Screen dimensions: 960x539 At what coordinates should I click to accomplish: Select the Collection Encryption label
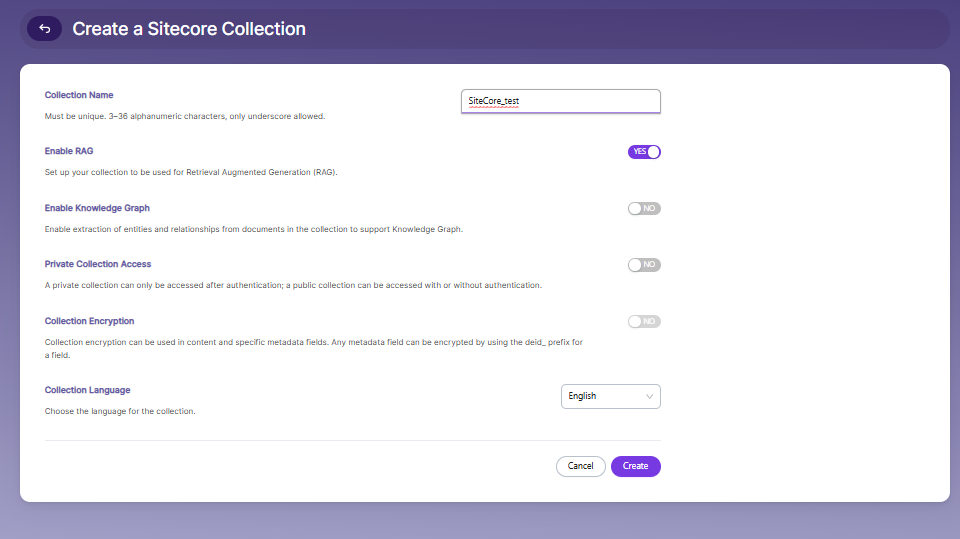click(x=89, y=321)
